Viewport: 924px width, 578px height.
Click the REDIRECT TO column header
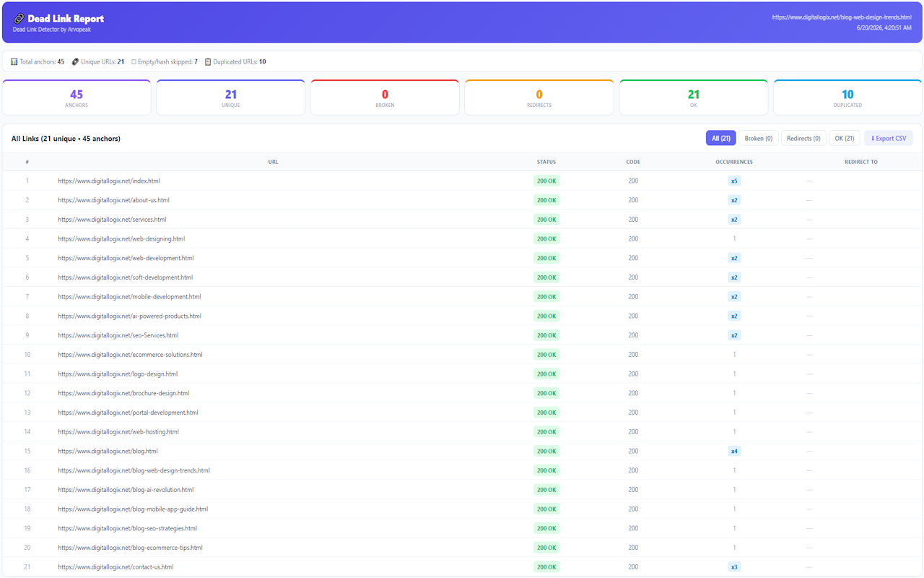pyautogui.click(x=861, y=162)
